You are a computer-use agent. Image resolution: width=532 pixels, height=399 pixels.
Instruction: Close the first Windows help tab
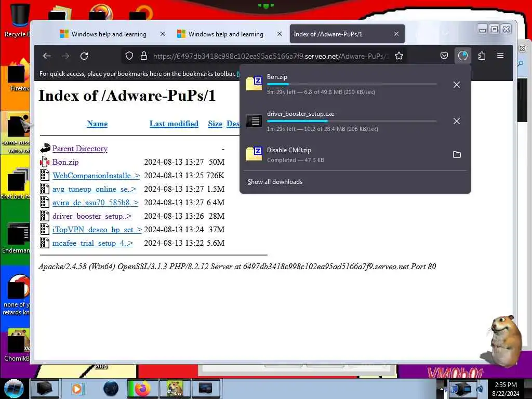coord(163,34)
